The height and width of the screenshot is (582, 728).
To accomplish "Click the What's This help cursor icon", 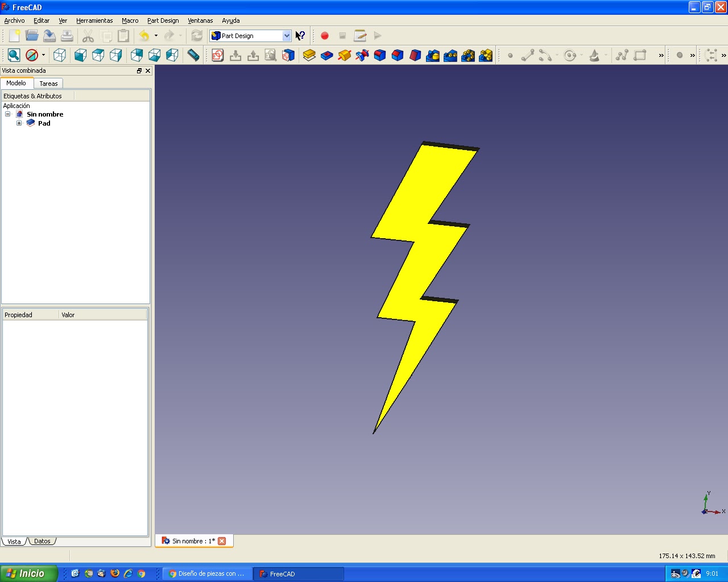I will click(300, 36).
